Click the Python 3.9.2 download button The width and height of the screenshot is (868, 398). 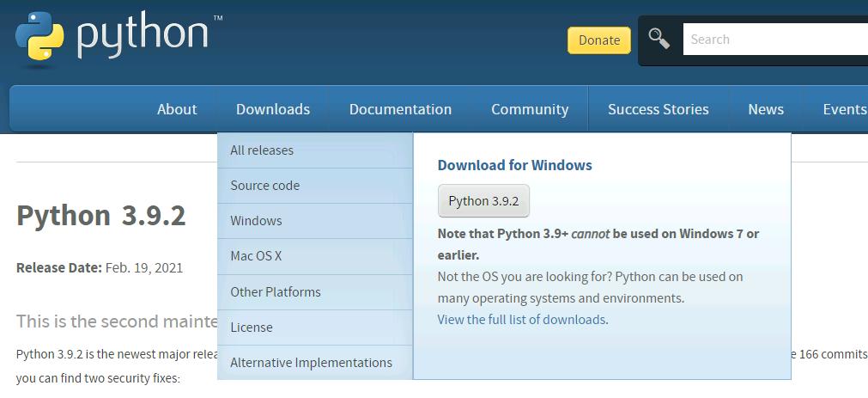(483, 200)
